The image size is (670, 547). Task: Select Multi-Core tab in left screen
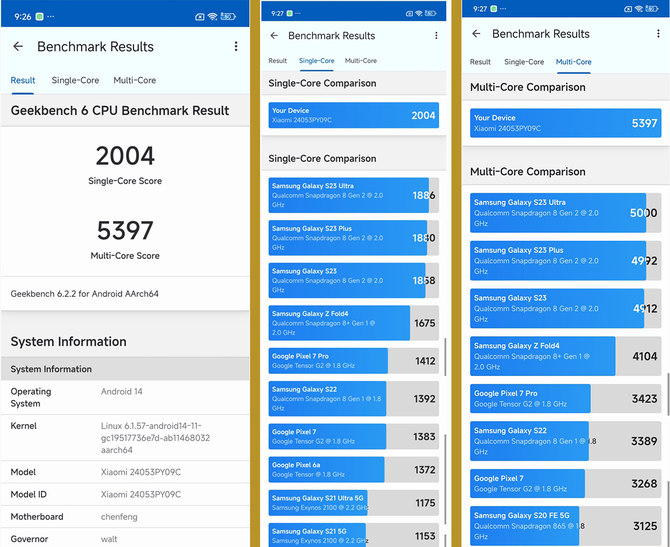135,80
